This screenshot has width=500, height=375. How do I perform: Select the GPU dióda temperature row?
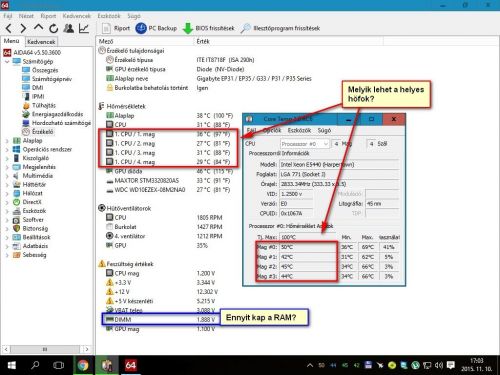169,171
